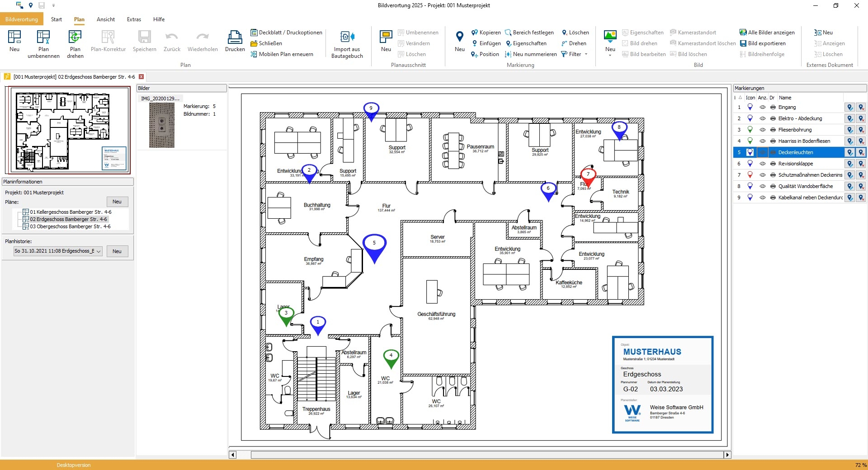Open Deckblatt / Druckoptionen

[x=286, y=33]
